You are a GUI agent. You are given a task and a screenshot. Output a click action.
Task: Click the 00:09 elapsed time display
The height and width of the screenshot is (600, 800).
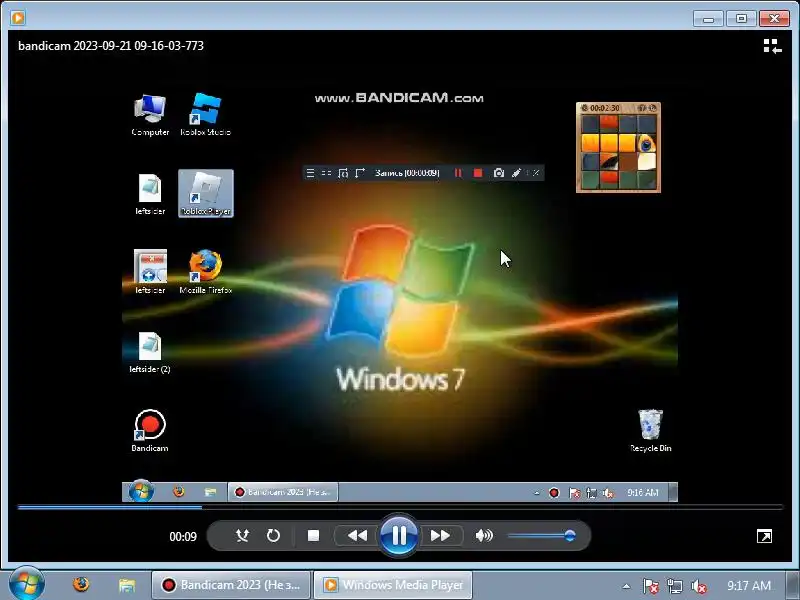[x=183, y=536]
